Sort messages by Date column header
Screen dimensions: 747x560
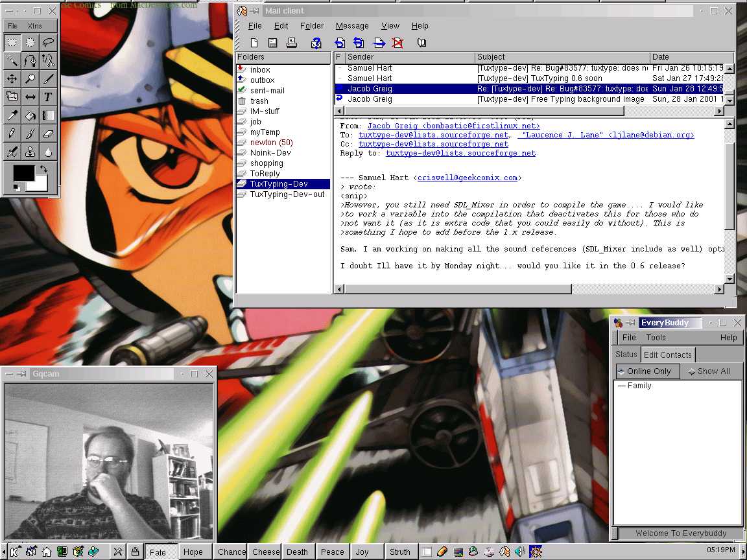point(692,56)
